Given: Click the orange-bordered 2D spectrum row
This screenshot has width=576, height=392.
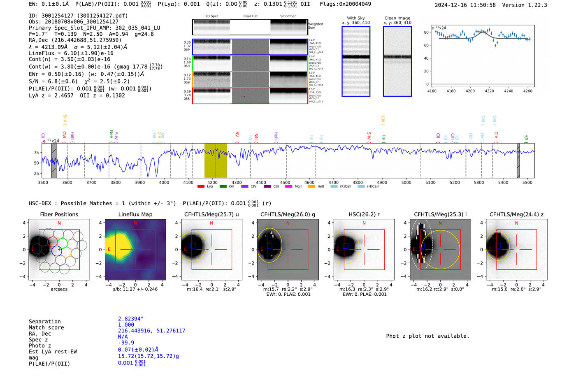Looking at the screenshot, I should [250, 79].
